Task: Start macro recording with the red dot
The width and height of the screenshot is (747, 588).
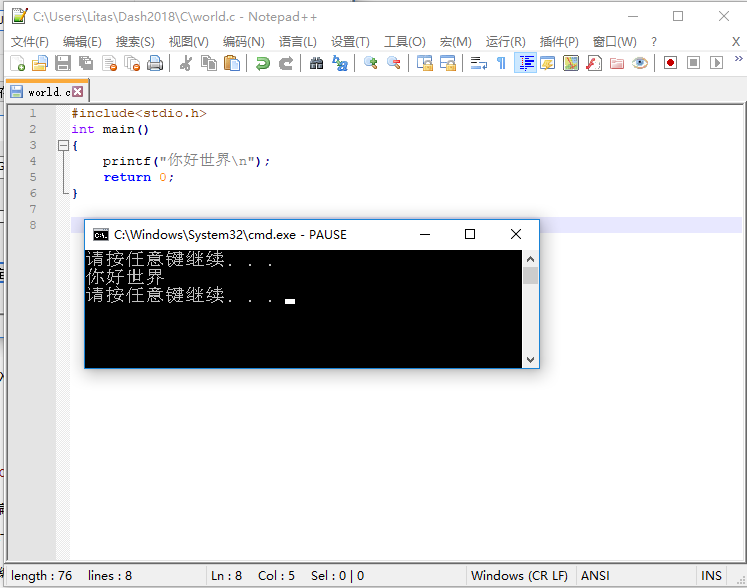Action: pyautogui.click(x=670, y=63)
